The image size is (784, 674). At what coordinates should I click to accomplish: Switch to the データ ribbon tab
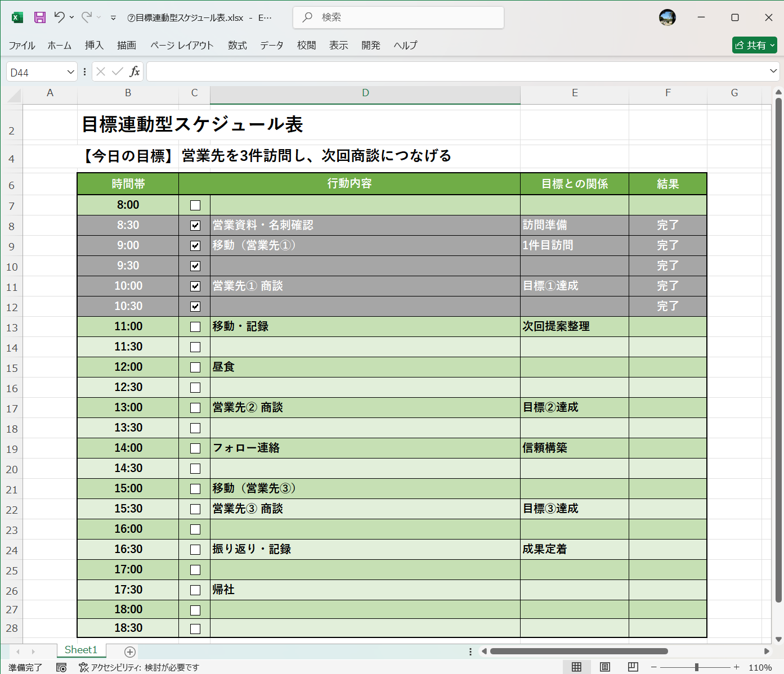(x=272, y=46)
